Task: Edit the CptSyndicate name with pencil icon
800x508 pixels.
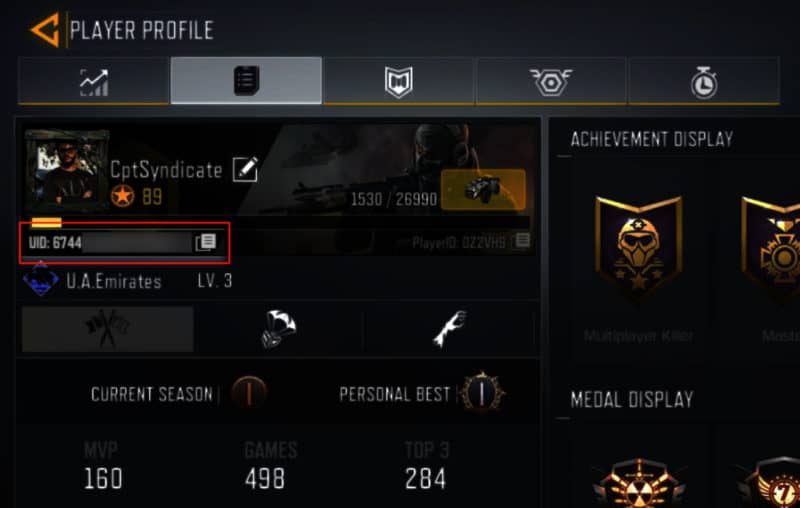Action: (245, 169)
